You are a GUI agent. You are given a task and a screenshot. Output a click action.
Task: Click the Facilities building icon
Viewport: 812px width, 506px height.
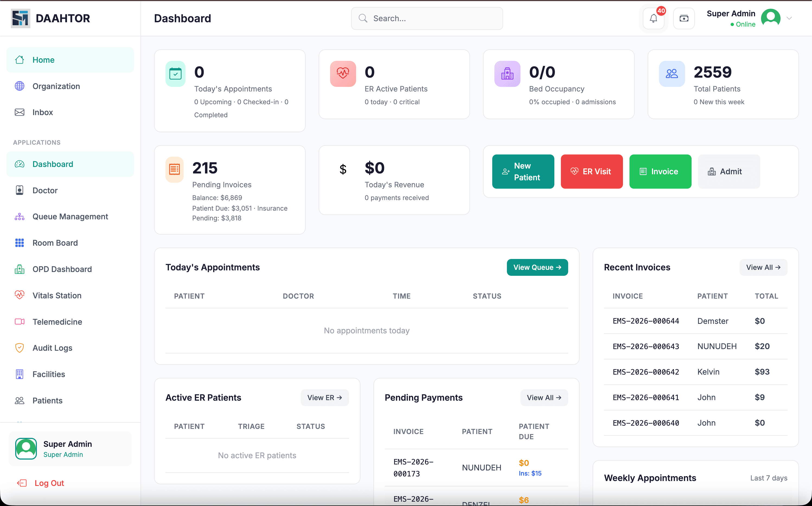[x=19, y=374]
